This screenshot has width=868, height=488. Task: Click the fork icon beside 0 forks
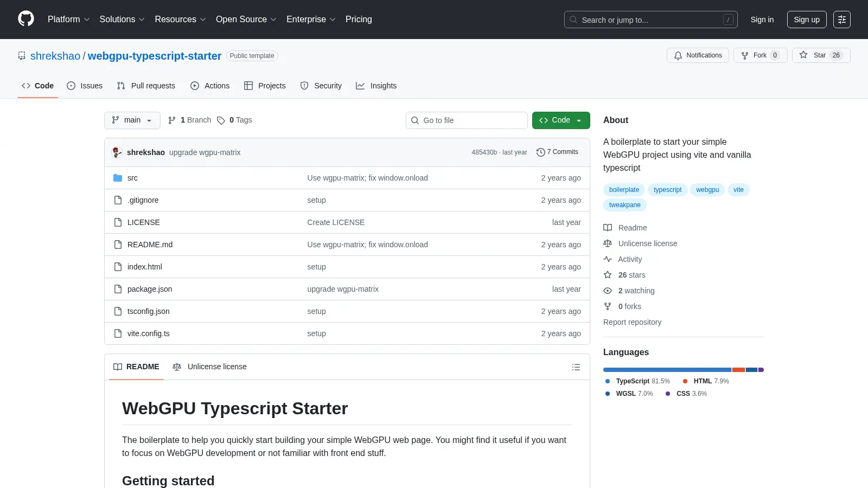coord(608,306)
